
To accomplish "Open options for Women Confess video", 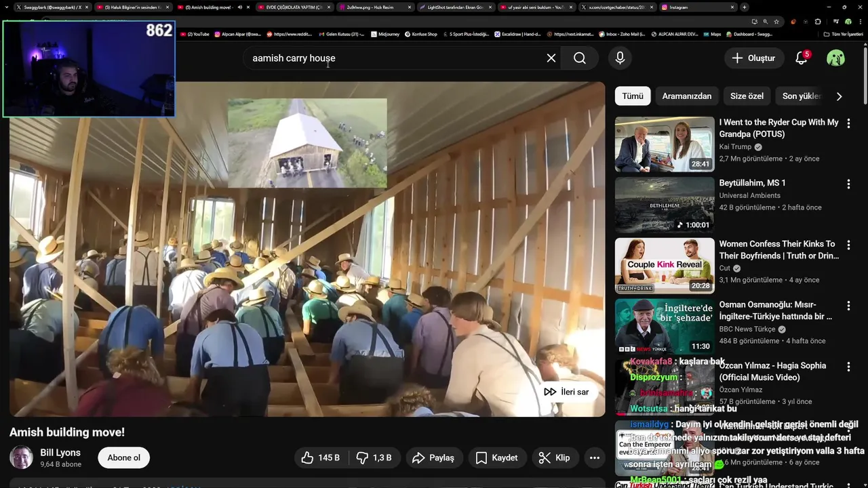I will pyautogui.click(x=848, y=245).
